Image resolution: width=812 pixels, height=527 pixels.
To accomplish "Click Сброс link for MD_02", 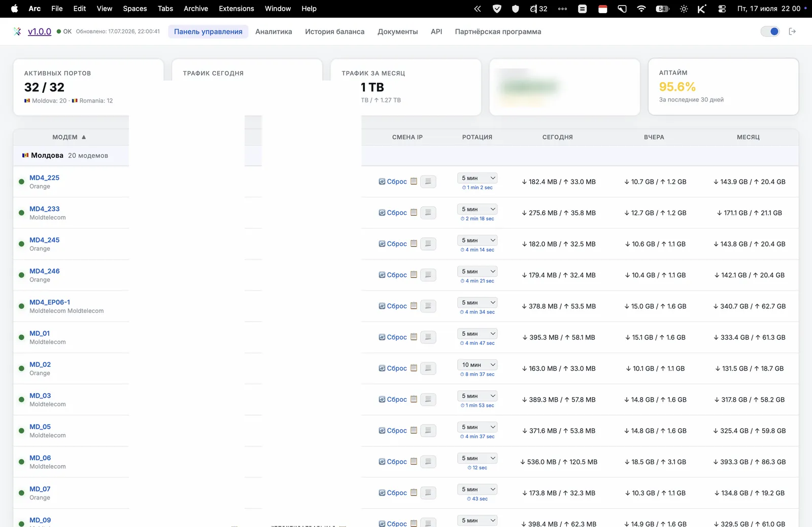I will [x=397, y=368].
